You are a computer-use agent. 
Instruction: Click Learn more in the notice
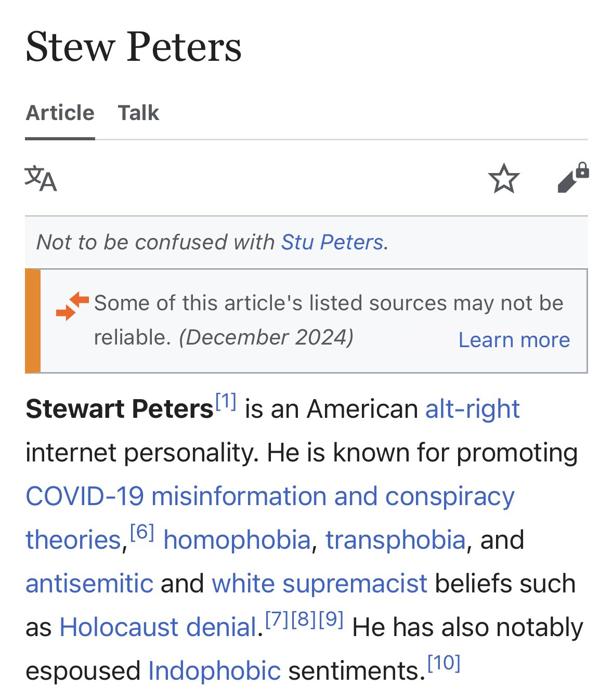pyautogui.click(x=514, y=340)
